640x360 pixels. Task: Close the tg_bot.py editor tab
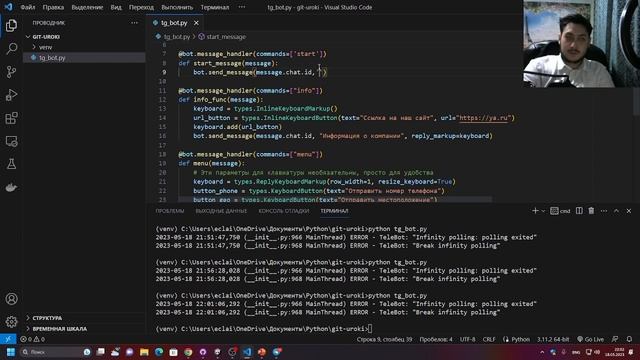pos(196,23)
